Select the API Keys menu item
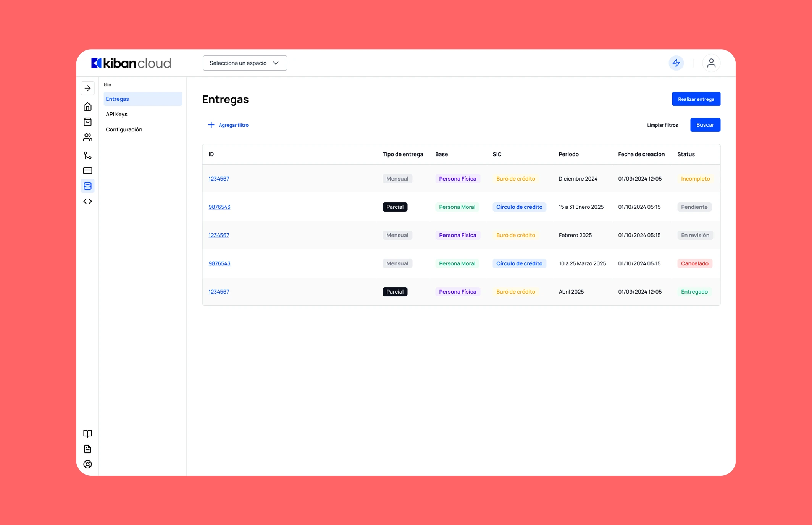 click(x=116, y=114)
